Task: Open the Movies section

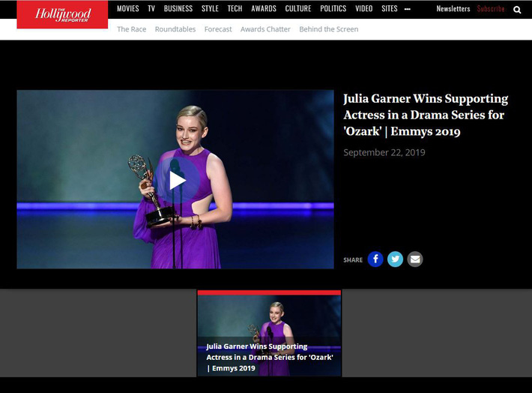Action: [128, 9]
